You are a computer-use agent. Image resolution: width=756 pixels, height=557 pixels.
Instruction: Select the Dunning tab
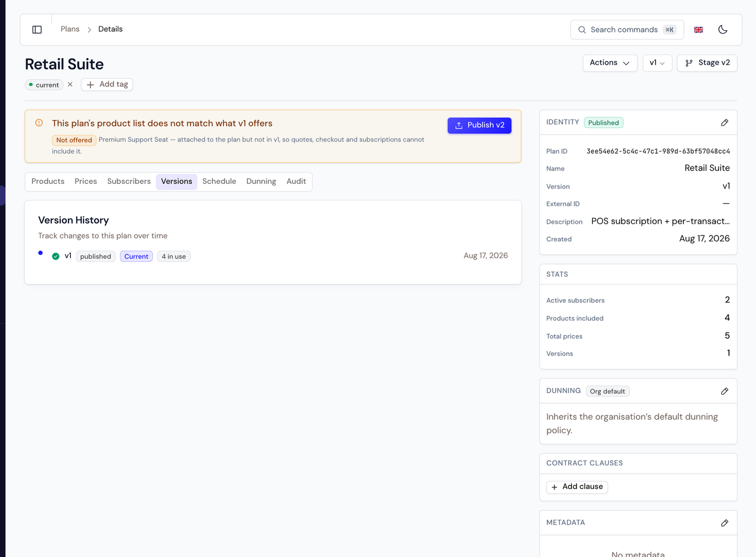(x=261, y=182)
